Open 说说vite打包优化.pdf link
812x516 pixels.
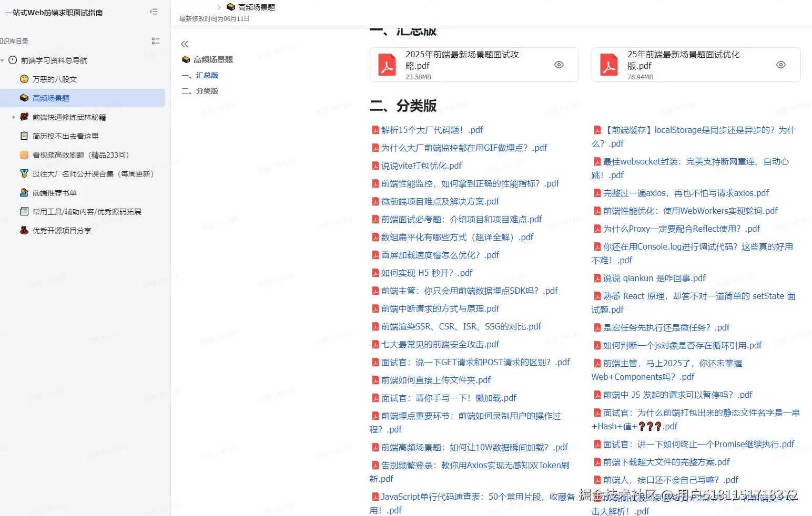pos(421,165)
